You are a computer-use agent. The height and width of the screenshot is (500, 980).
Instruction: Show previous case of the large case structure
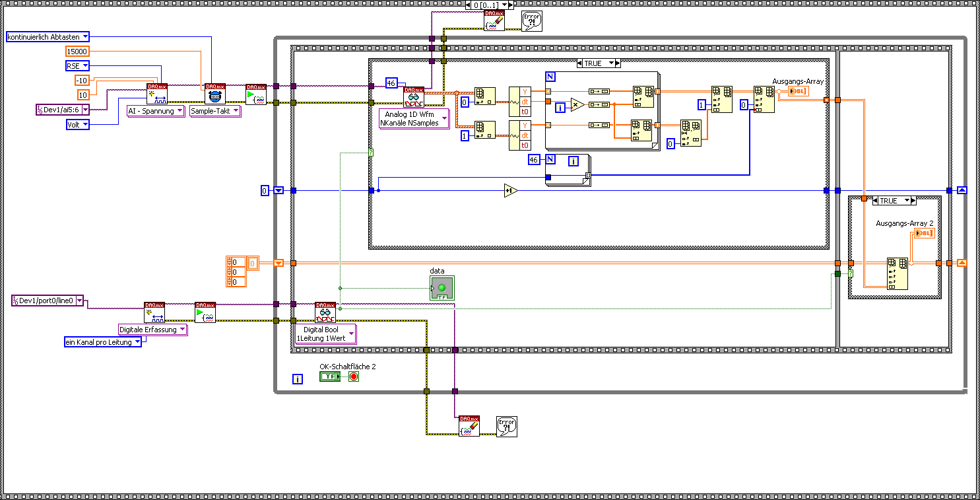(578, 63)
